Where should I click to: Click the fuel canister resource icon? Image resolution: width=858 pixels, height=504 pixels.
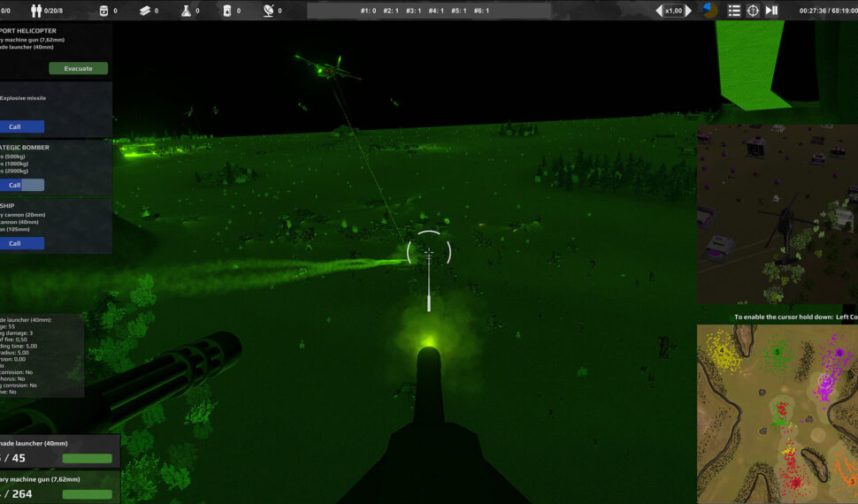(226, 11)
